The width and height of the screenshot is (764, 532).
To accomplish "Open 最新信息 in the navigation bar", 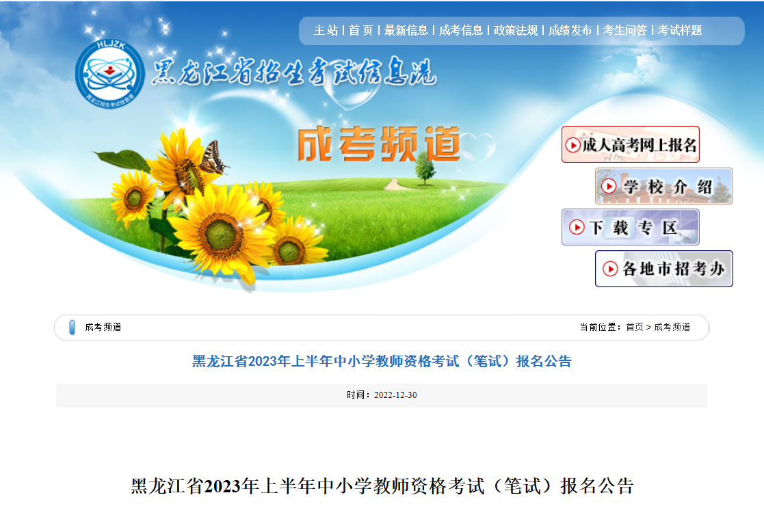I will pos(406,30).
